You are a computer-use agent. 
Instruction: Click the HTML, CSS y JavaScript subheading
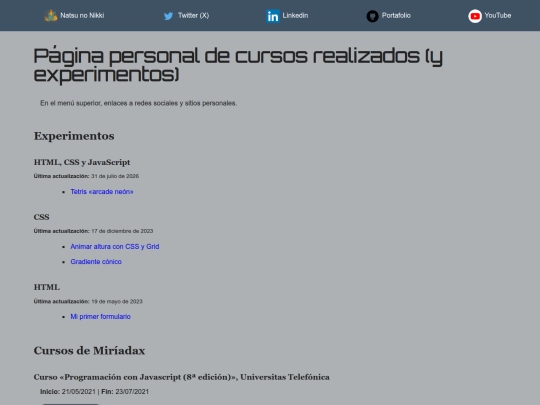point(82,162)
